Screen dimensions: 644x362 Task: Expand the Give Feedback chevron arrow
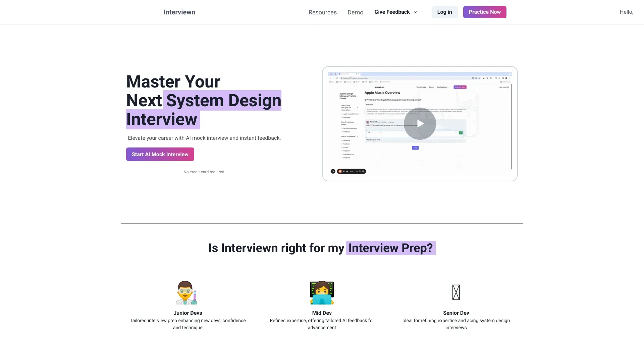pyautogui.click(x=415, y=12)
